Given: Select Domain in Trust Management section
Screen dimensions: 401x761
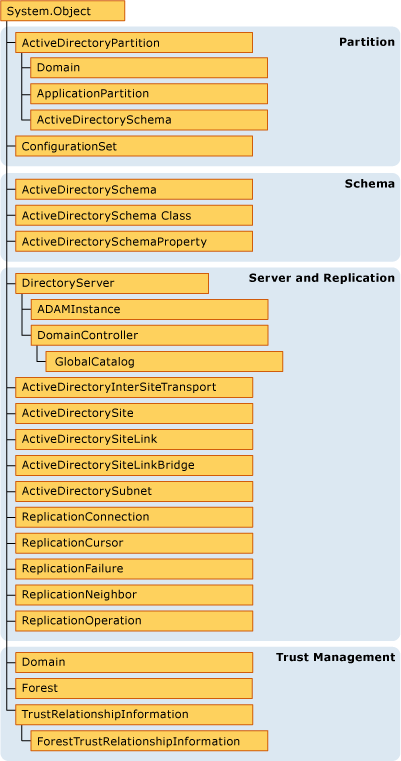Looking at the screenshot, I should coord(134,662).
